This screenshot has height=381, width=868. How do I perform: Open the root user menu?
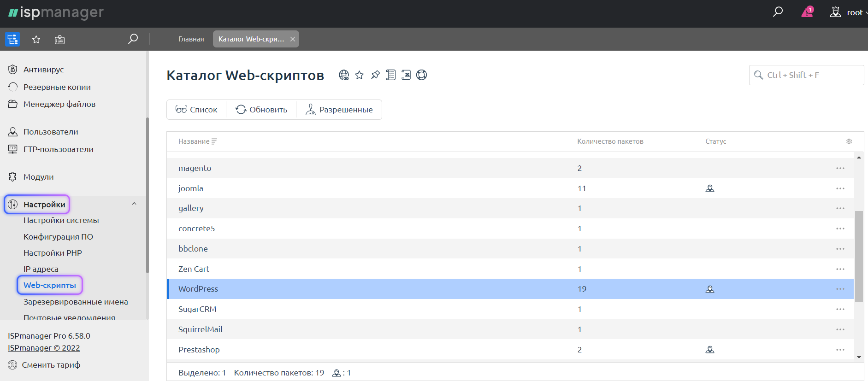tap(848, 12)
